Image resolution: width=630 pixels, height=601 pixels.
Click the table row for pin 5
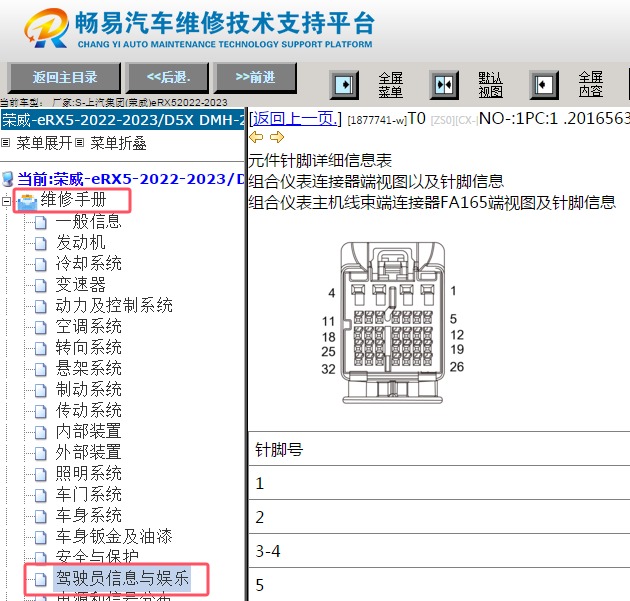439,585
